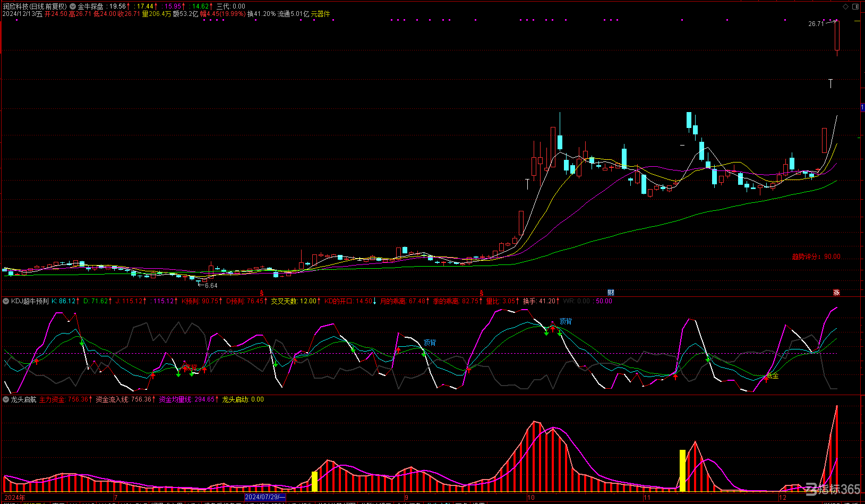The width and height of the screenshot is (865, 504).
Task: Expand the 龙头启航 indicator menu arrow
Action: pos(6,399)
